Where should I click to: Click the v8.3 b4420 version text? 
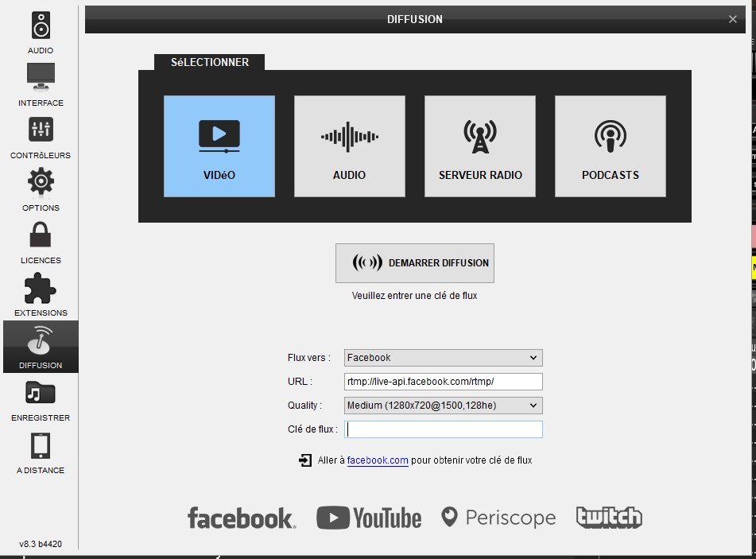tap(41, 544)
